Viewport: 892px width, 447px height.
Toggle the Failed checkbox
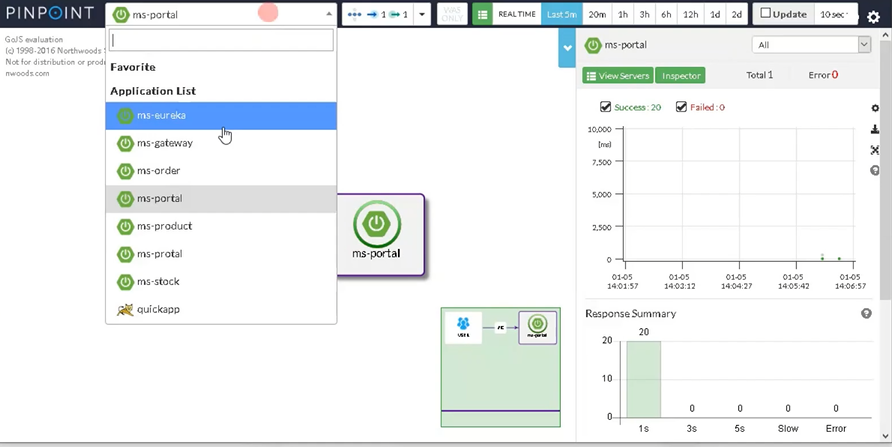click(681, 106)
